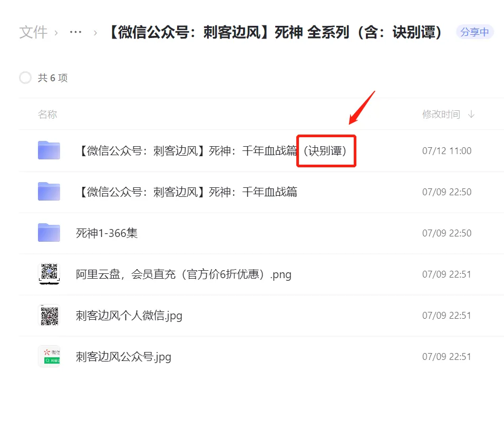
Task: Click the sort arrow next to 修改时间
Action: (x=471, y=114)
